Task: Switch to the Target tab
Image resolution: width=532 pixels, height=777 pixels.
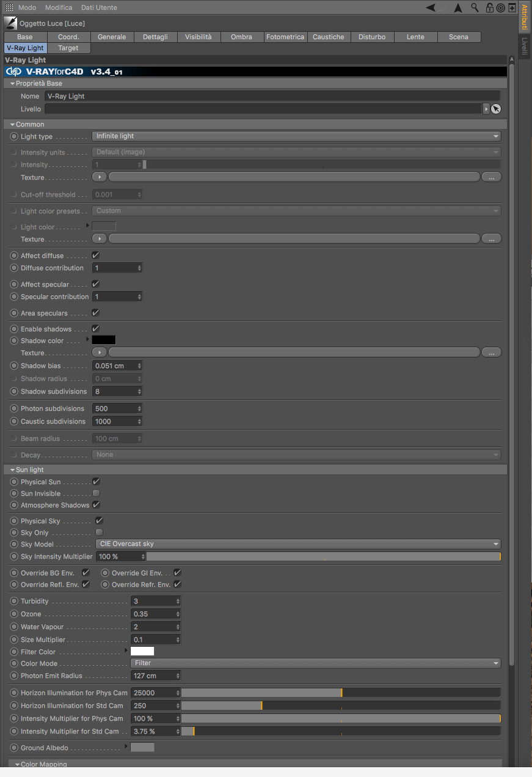Action: pos(68,48)
